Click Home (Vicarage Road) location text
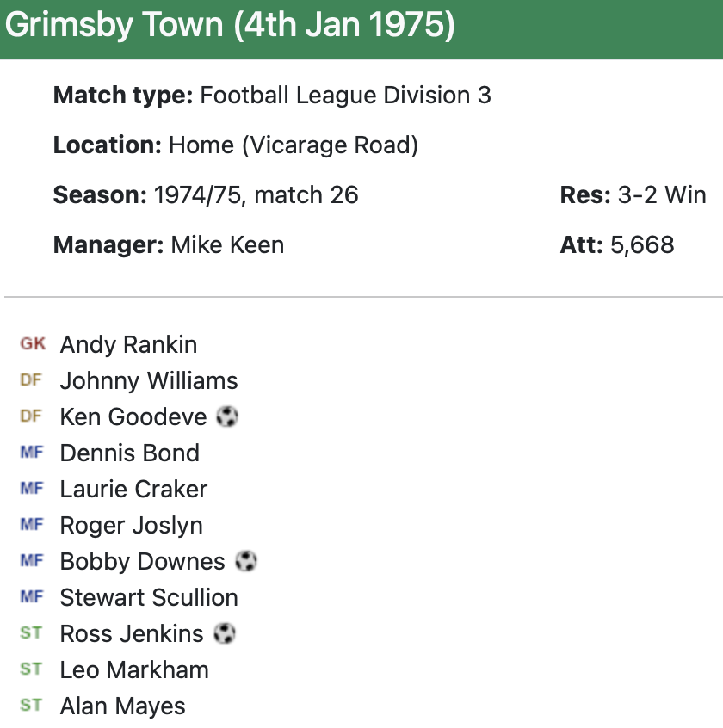 294,145
